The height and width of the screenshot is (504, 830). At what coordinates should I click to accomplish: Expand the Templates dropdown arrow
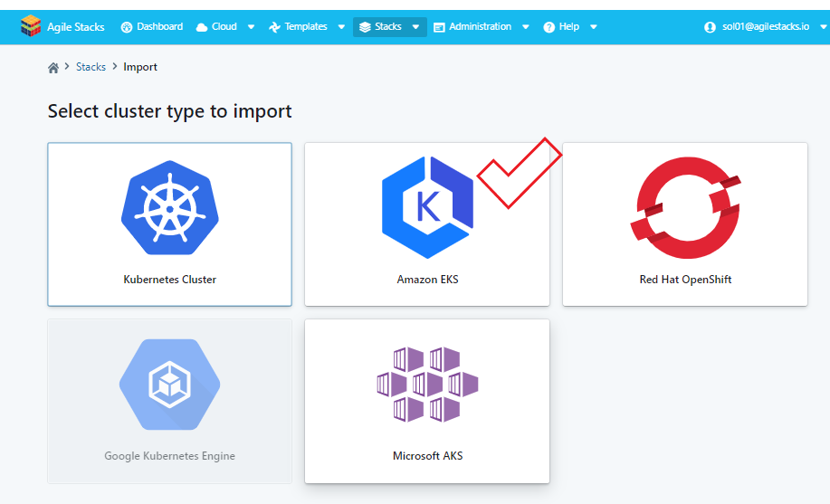[341, 27]
